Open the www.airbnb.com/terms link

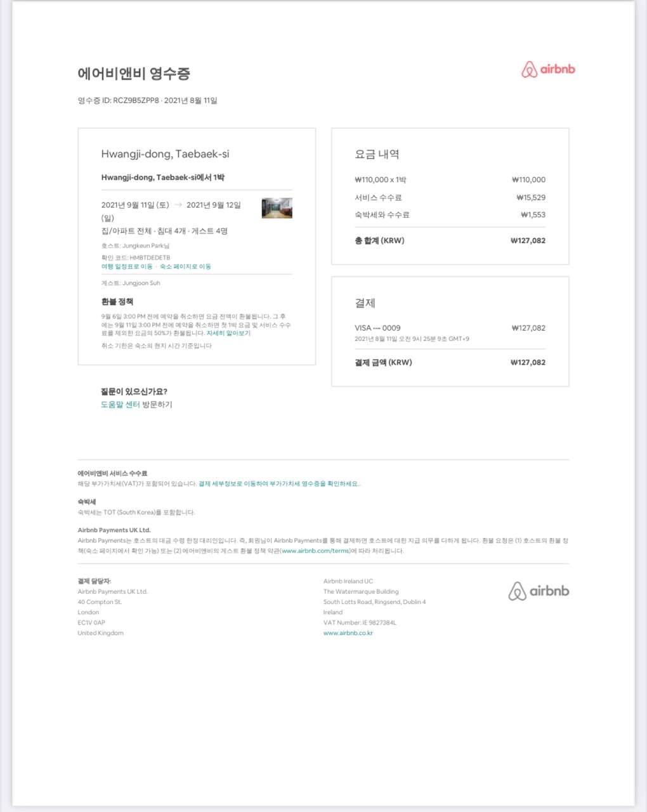click(x=315, y=551)
